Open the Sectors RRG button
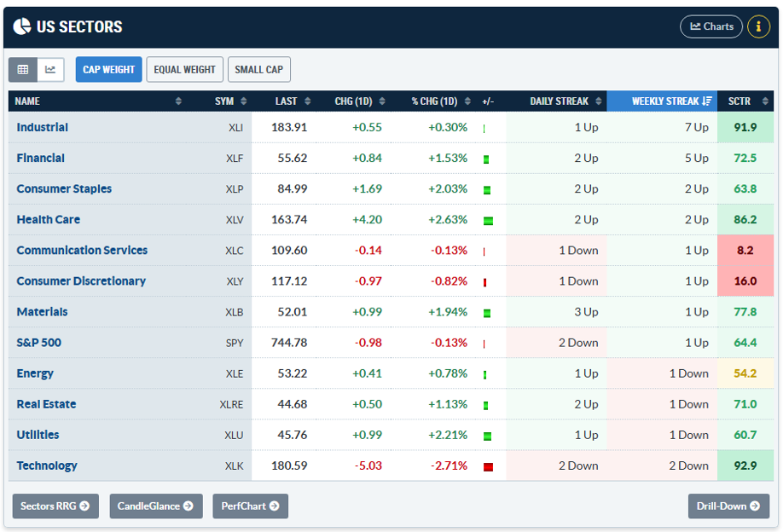Viewport: 783px width, 532px height. click(55, 506)
